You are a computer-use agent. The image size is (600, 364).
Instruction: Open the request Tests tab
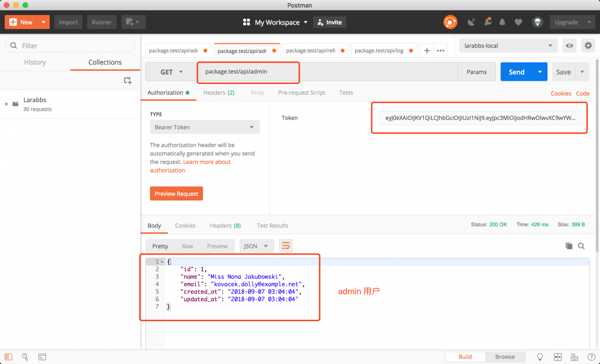pyautogui.click(x=346, y=92)
